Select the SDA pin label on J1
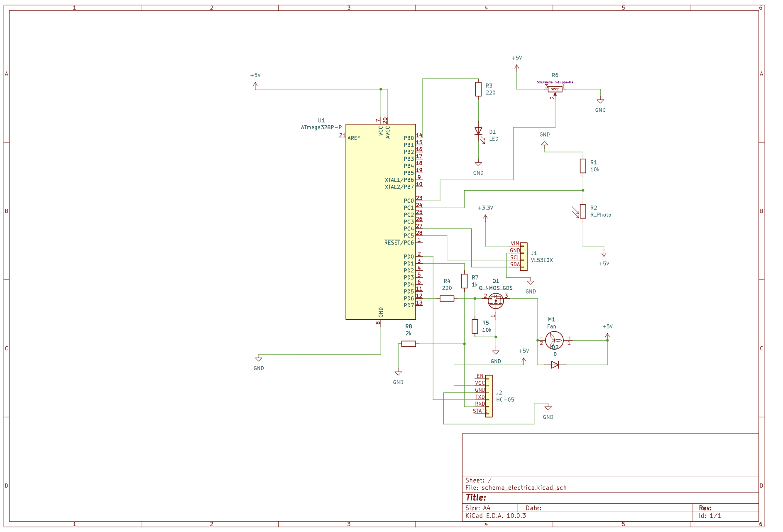 coord(515,265)
